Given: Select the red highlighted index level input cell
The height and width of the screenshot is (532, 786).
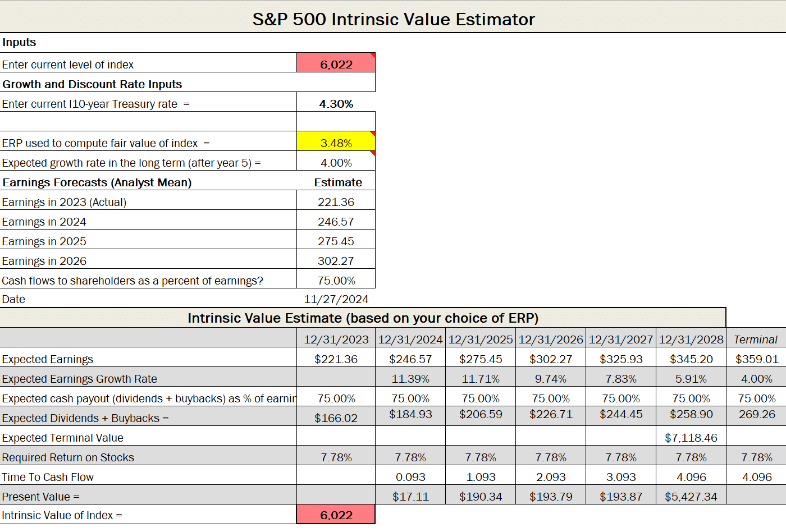Looking at the screenshot, I should [335, 62].
